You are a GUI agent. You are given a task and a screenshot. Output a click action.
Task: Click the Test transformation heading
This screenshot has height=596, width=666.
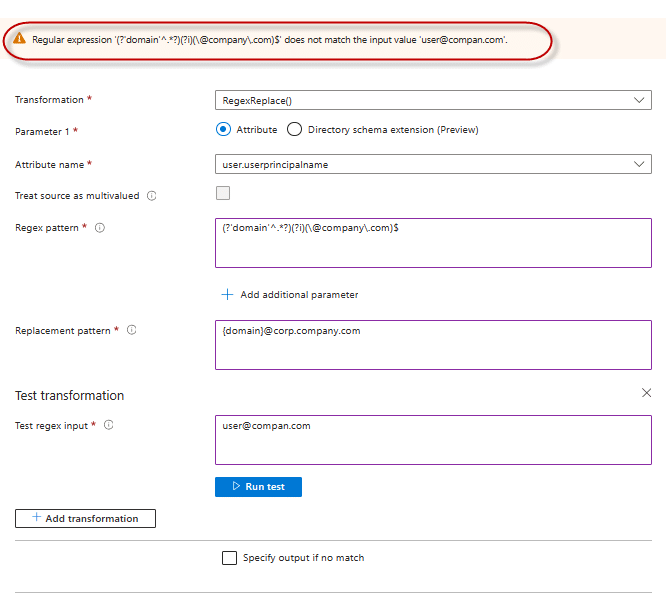[x=70, y=395]
